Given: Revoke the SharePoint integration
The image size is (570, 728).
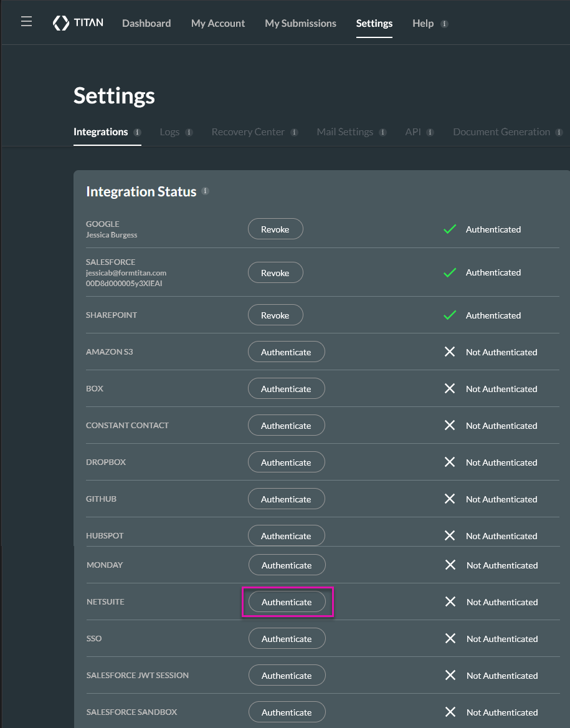Looking at the screenshot, I should click(x=275, y=315).
